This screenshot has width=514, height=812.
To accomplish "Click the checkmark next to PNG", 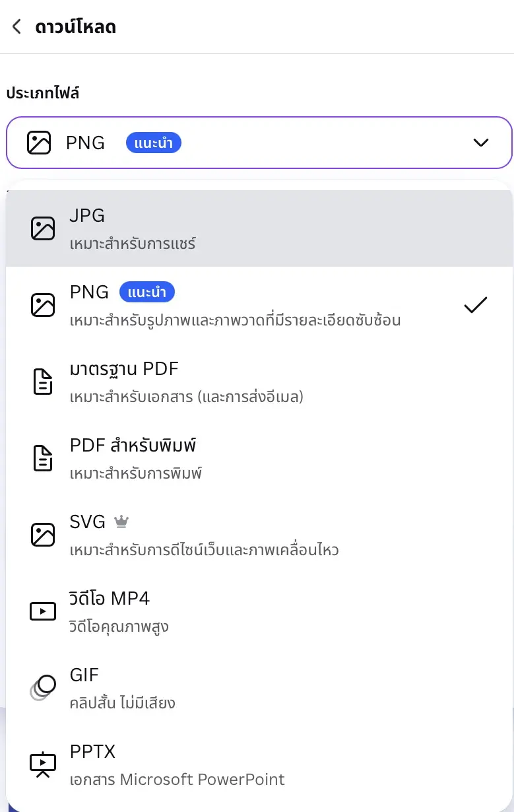I will pos(475,305).
